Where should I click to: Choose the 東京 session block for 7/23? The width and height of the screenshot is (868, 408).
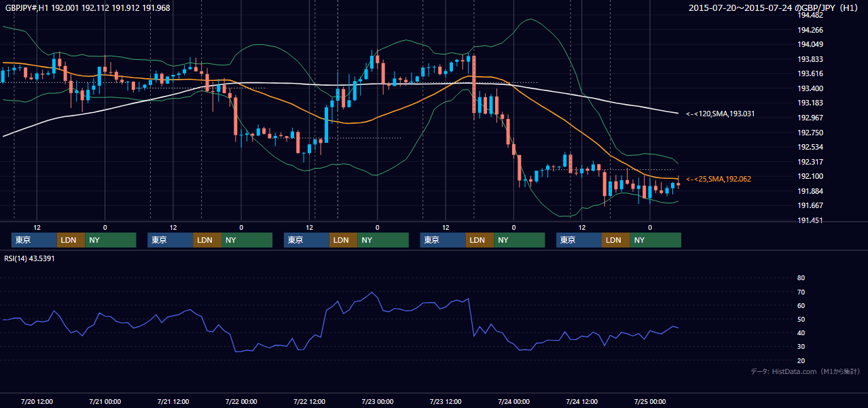tap(443, 240)
